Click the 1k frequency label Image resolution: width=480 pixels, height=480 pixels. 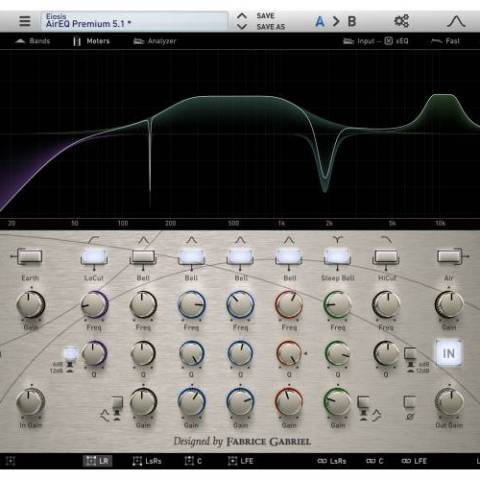point(281,223)
